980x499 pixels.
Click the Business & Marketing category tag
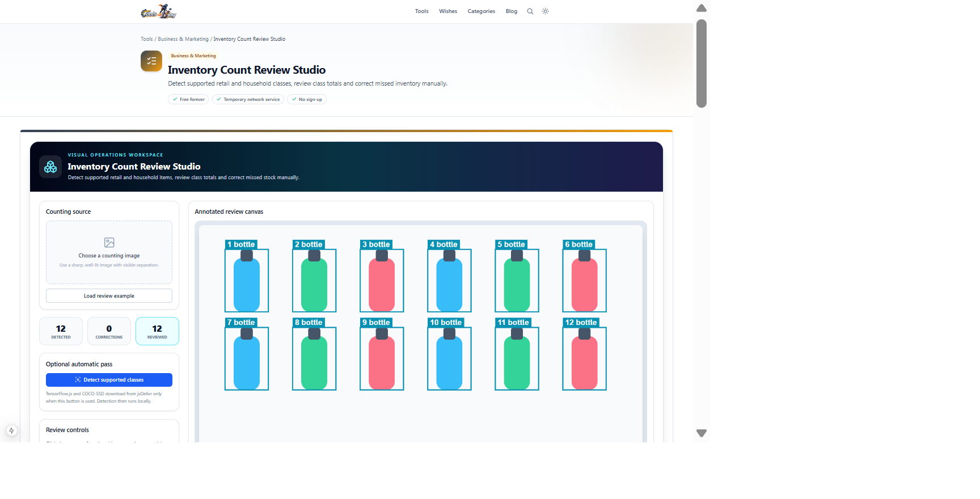(193, 56)
